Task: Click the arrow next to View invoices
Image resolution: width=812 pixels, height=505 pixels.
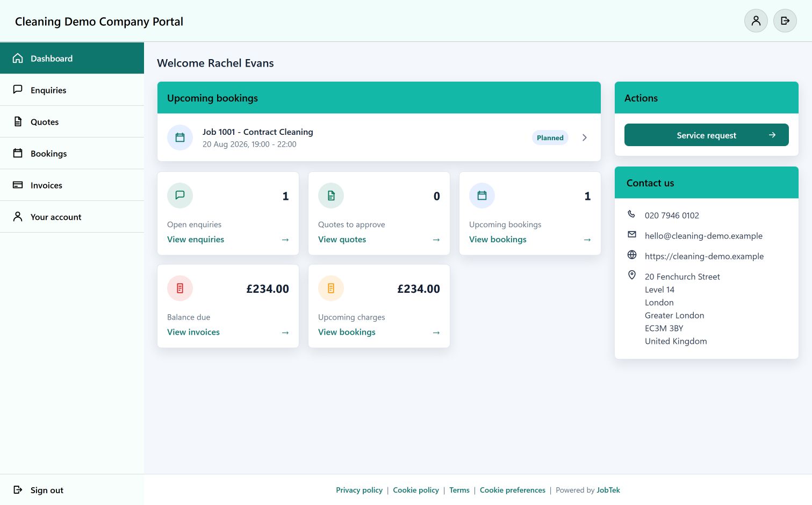Action: [x=285, y=333]
